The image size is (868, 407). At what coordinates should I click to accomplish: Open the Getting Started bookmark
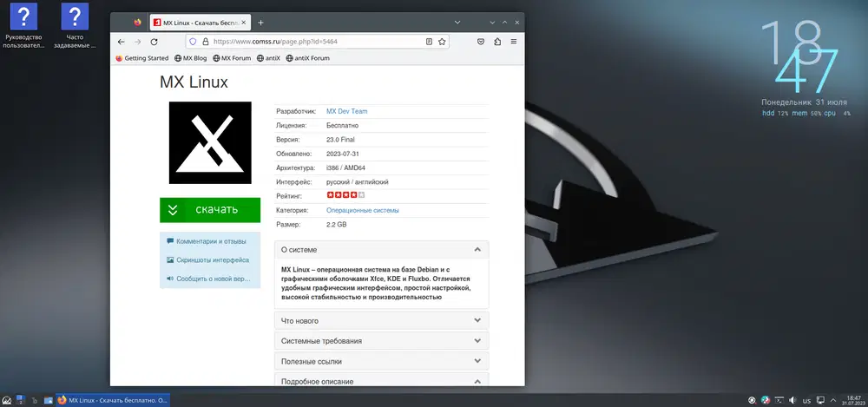[x=142, y=58]
